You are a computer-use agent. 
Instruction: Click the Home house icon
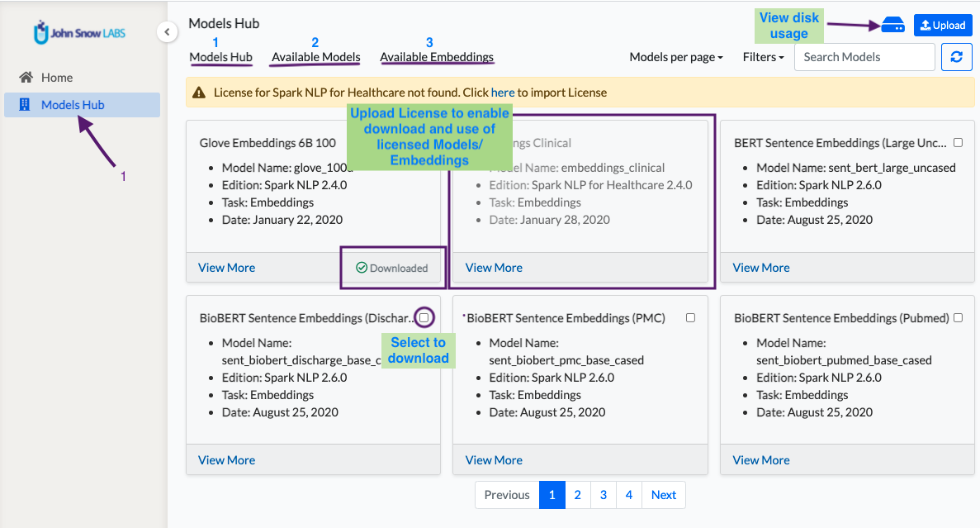coord(26,77)
